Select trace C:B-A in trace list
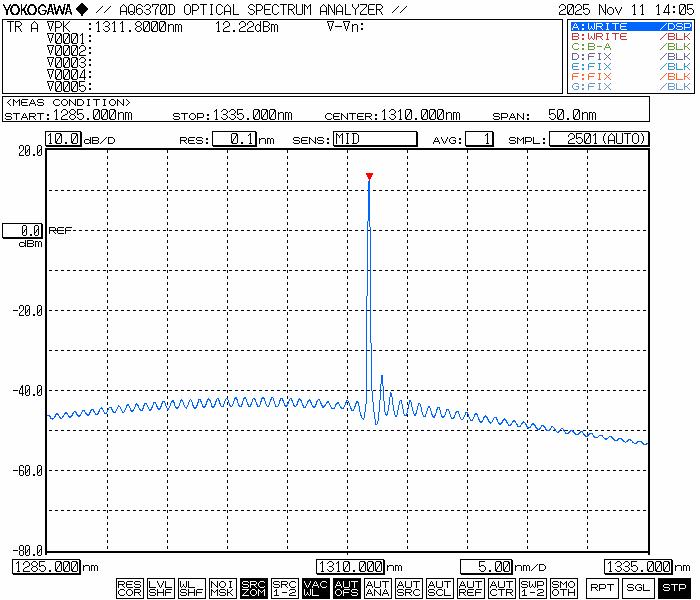Image resolution: width=700 pixels, height=600 pixels. [x=629, y=46]
